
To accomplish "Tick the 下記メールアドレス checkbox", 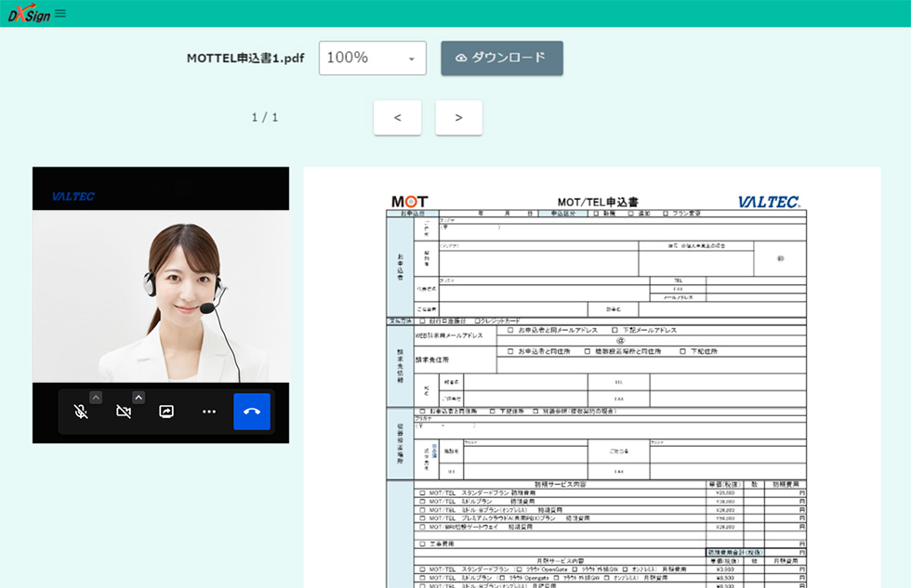I will click(x=614, y=330).
